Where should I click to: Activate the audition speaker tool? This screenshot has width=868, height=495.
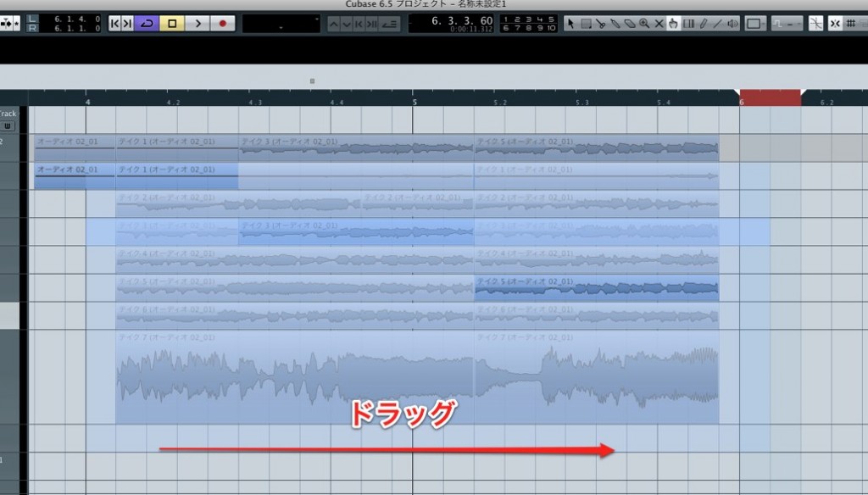pos(732,25)
